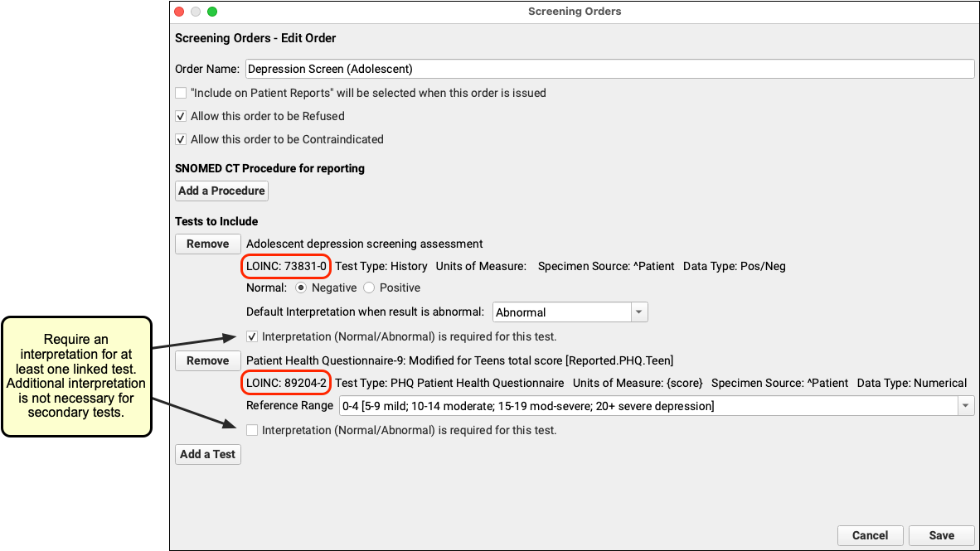
Task: Click inside the Reference Range text box
Action: pyautogui.click(x=647, y=406)
